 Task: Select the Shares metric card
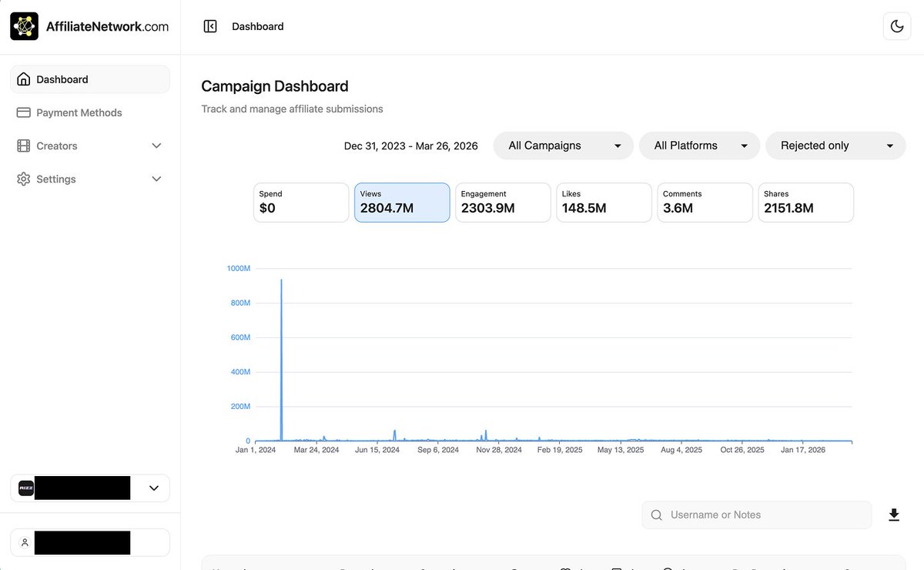[805, 203]
